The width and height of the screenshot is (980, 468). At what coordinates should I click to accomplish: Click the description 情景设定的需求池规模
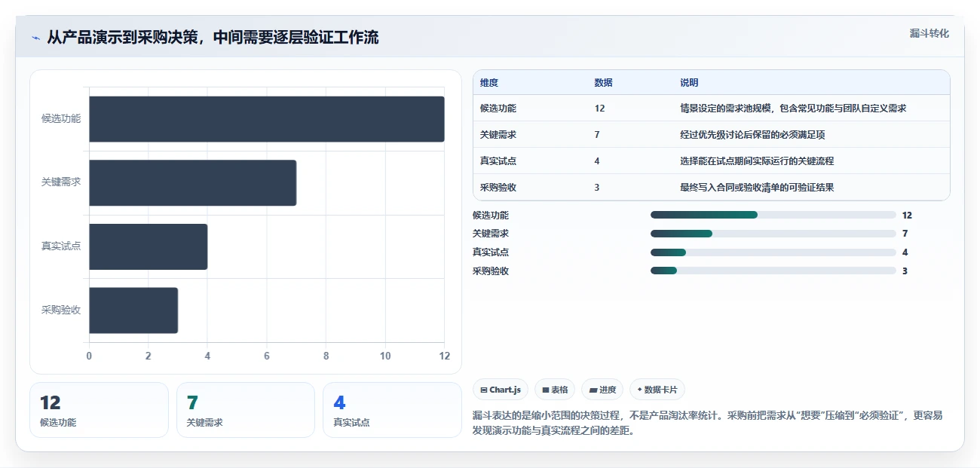point(793,109)
